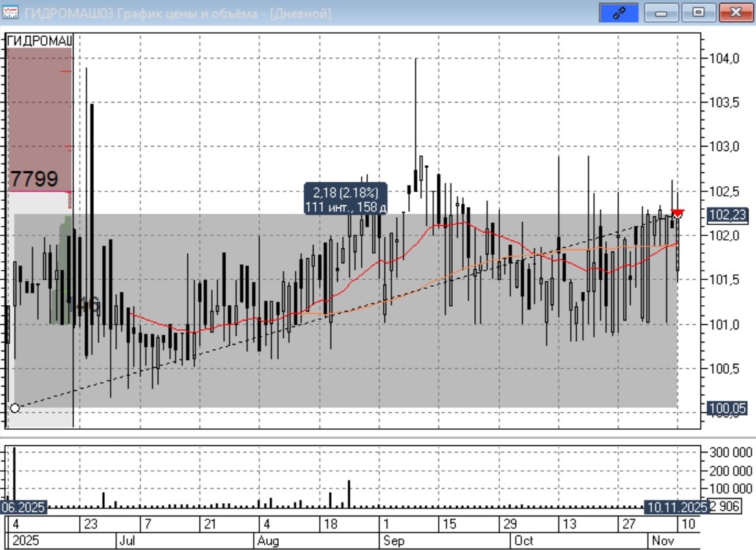
Task: Click the 103,5 price axis label
Action: (x=724, y=102)
